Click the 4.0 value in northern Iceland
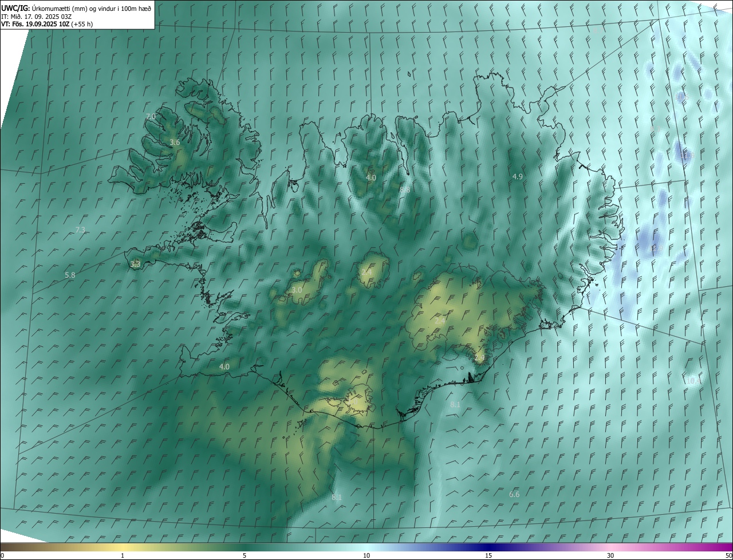This screenshot has width=733, height=560. 371,178
